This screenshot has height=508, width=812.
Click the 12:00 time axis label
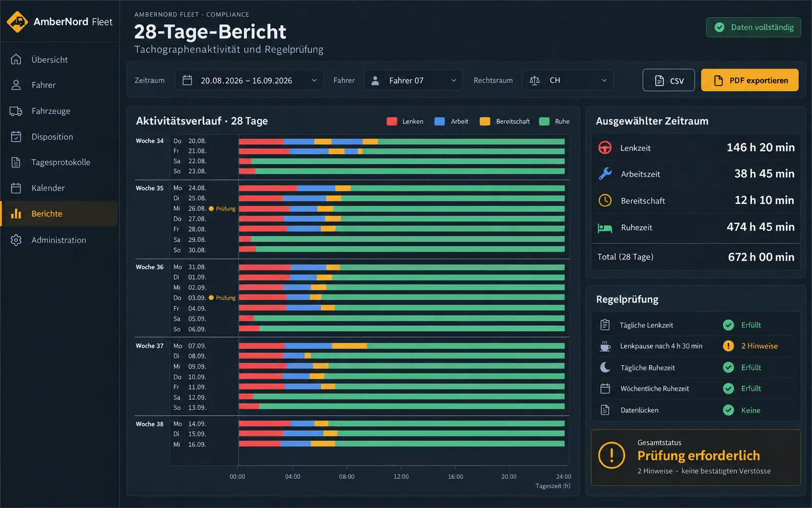coord(401,477)
